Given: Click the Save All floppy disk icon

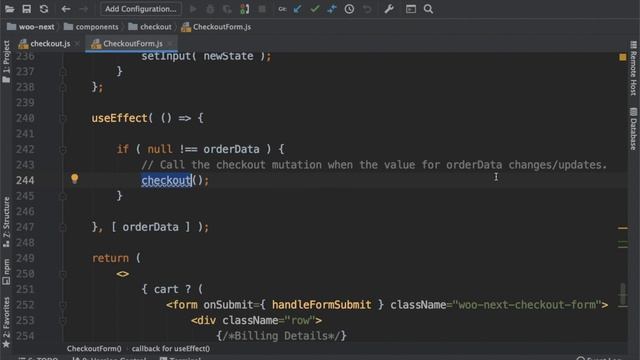Looking at the screenshot, I should (x=27, y=9).
